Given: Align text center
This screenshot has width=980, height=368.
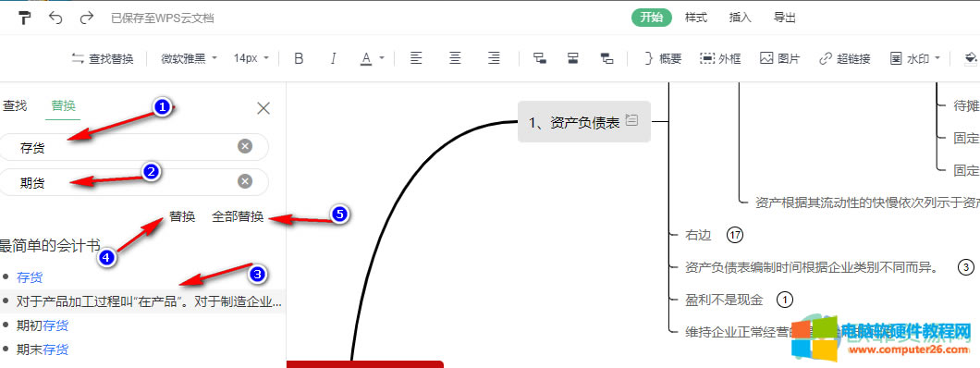Looking at the screenshot, I should point(455,59).
